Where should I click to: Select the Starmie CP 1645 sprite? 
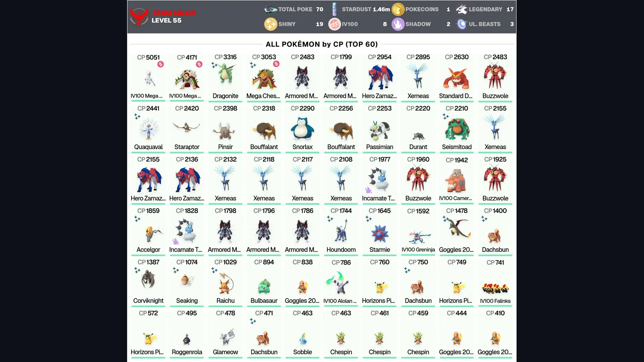[380, 233]
